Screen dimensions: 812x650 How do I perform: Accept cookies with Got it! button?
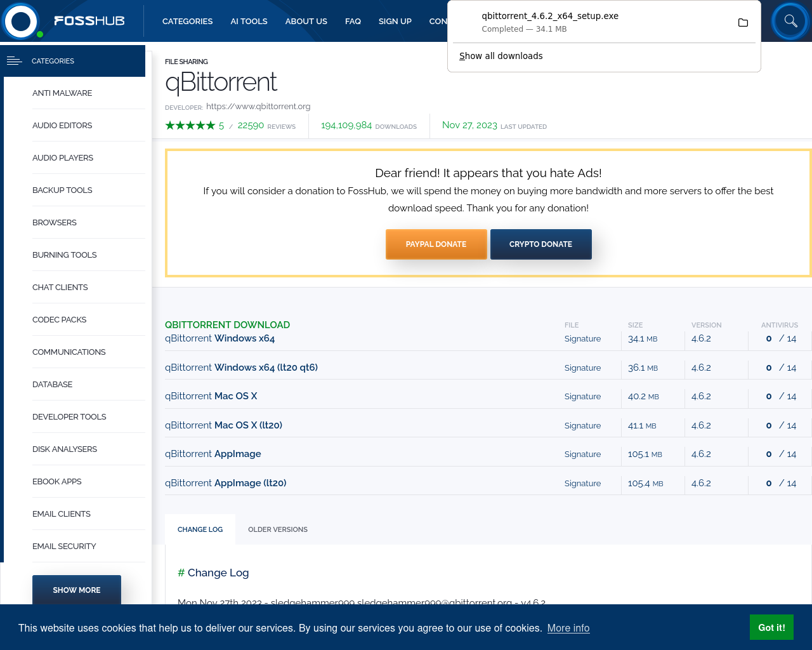click(x=771, y=627)
